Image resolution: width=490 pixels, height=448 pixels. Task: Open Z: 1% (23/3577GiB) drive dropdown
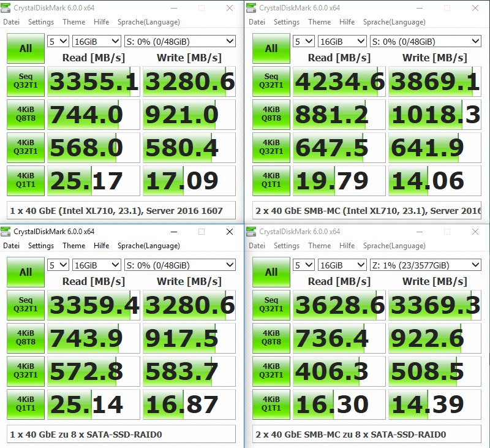(x=426, y=265)
